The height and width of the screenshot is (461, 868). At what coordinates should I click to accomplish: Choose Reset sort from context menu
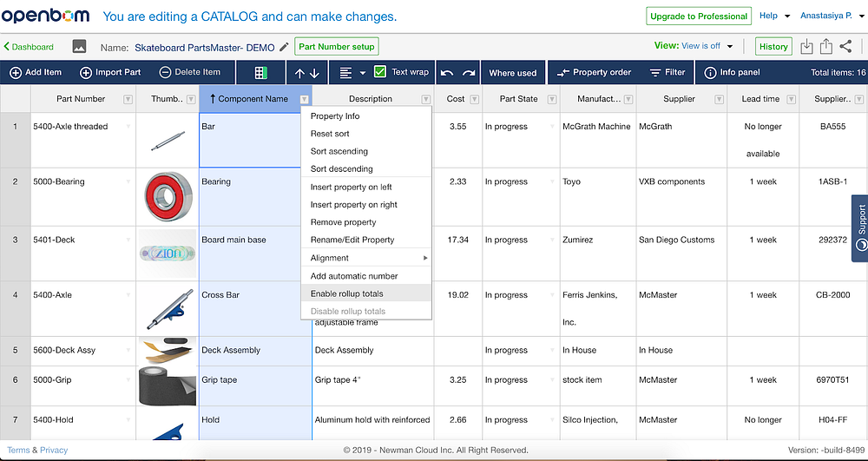(x=366, y=134)
